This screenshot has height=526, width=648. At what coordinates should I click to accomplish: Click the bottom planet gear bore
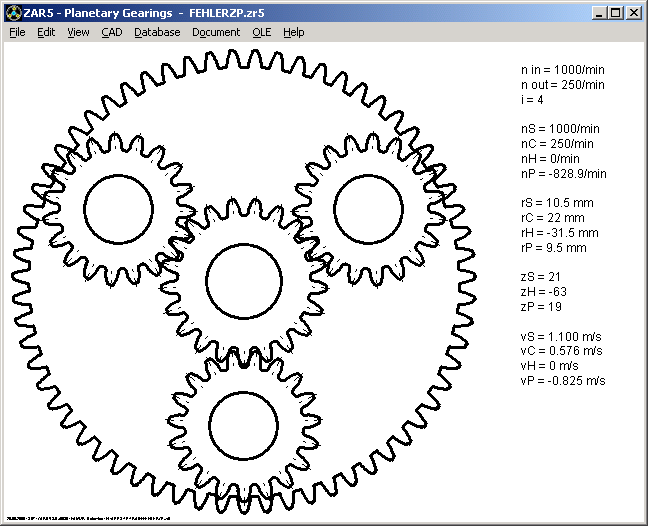(243, 425)
